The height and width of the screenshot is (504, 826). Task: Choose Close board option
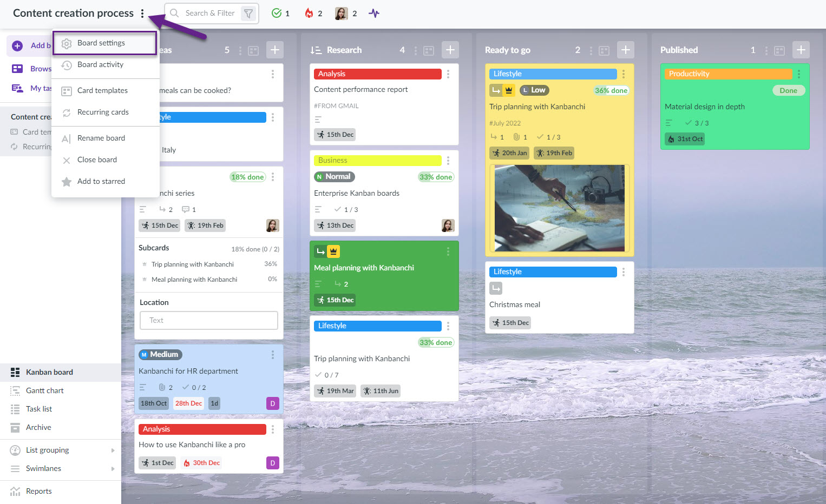(105, 160)
